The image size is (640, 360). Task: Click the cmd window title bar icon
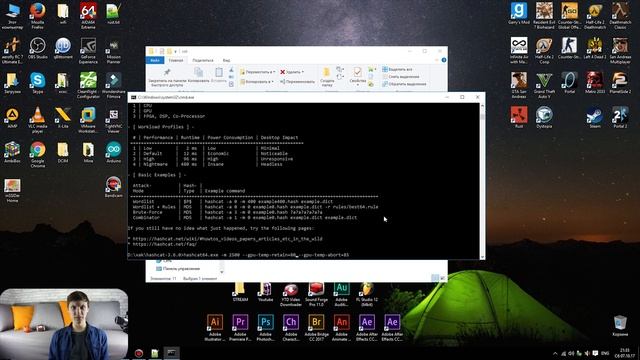[133, 98]
